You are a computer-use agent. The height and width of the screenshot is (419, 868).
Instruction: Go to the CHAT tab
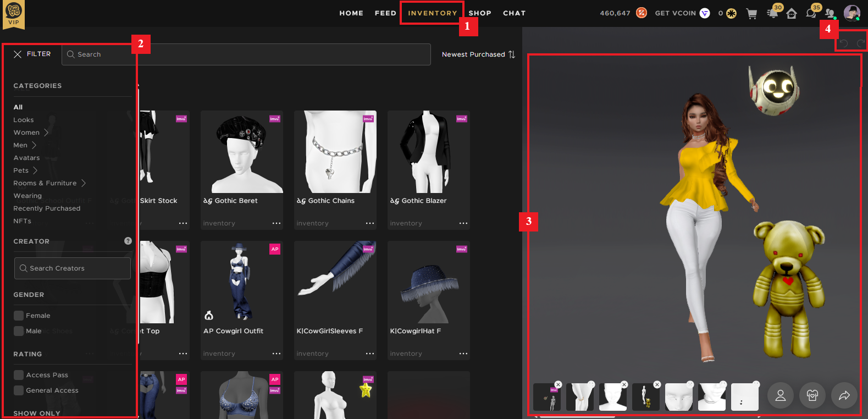514,13
